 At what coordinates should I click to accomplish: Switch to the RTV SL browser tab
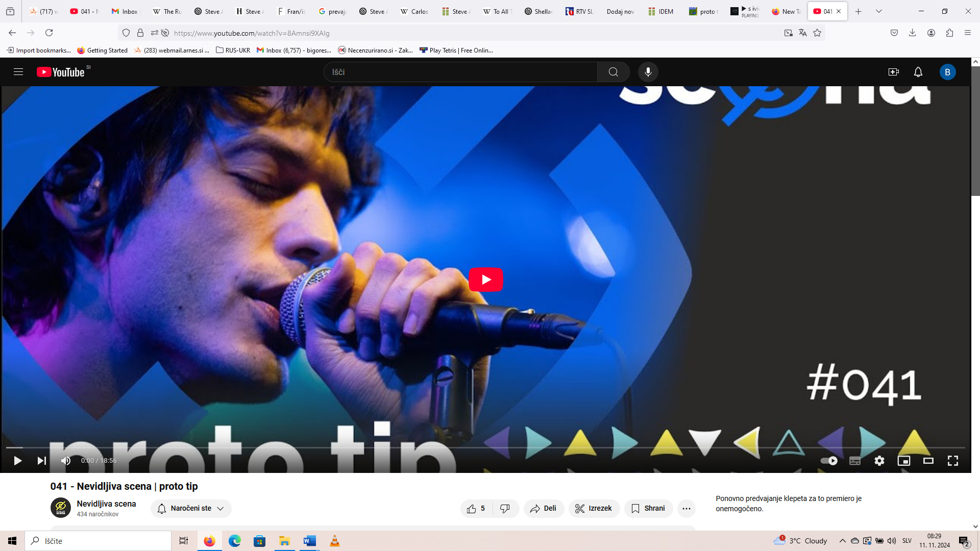pyautogui.click(x=579, y=11)
